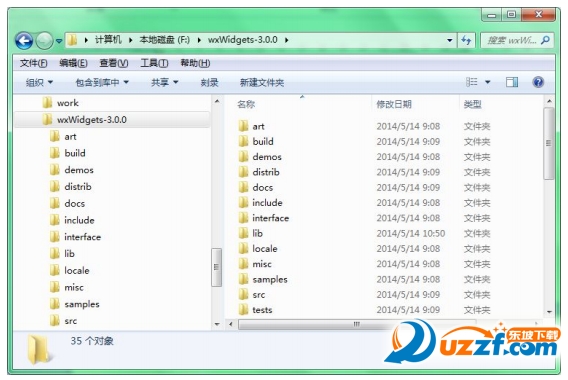
Task: Open the 文件(F) menu
Action: (33, 63)
